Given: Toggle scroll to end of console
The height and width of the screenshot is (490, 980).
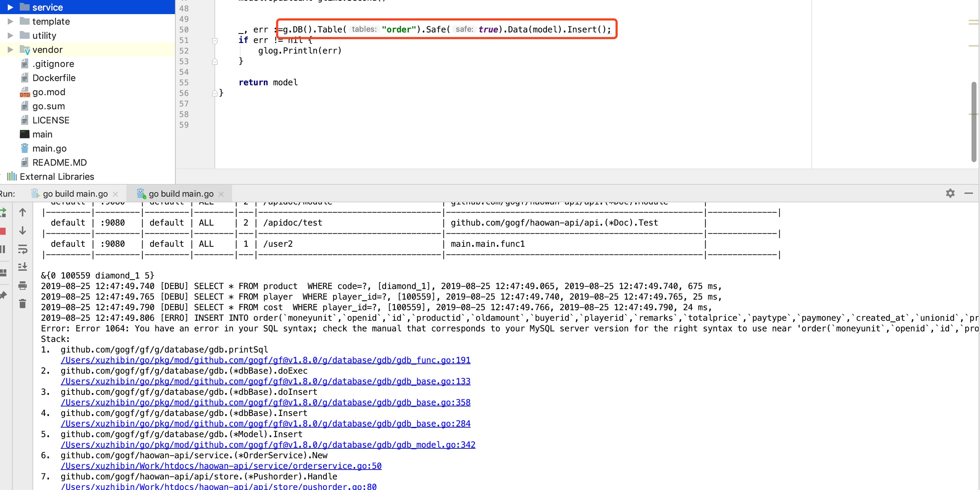Looking at the screenshot, I should [23, 267].
